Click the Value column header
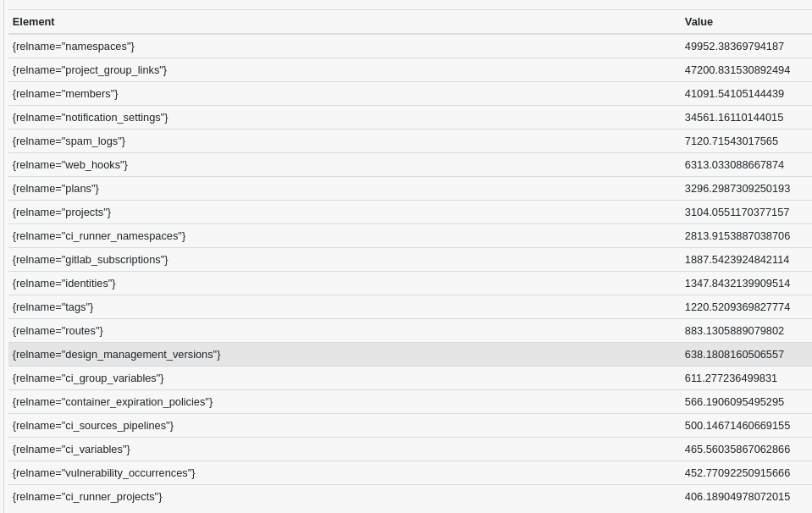The image size is (812, 513). (x=699, y=22)
